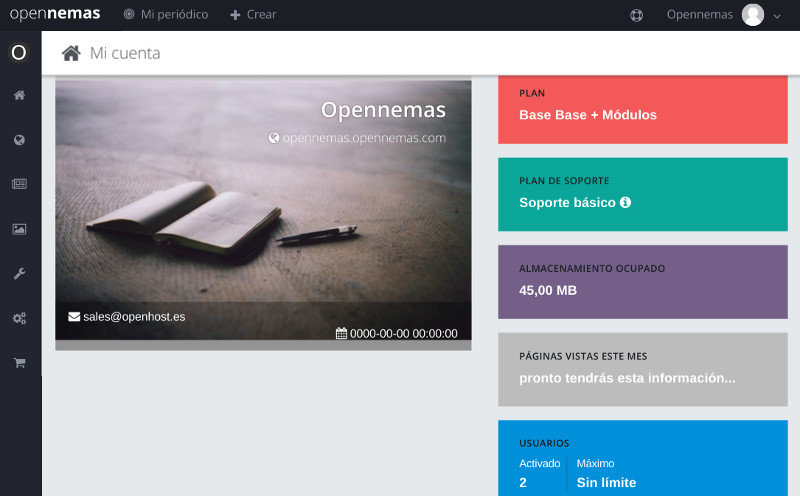Click the user avatar picture
The image size is (800, 496).
click(753, 14)
